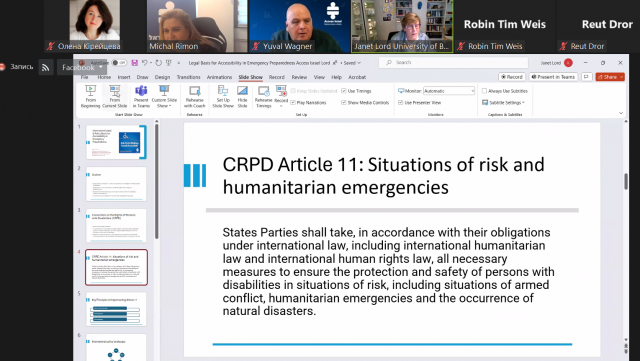Expand the ribbon Record dropdown arrow
Screen dimensions: 640x361
pyautogui.click(x=281, y=106)
